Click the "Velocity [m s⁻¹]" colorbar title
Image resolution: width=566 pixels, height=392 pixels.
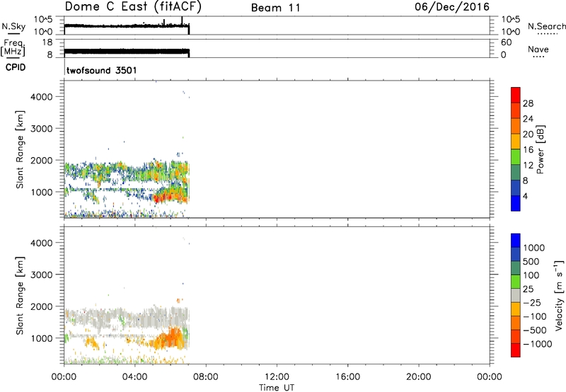[559, 295]
